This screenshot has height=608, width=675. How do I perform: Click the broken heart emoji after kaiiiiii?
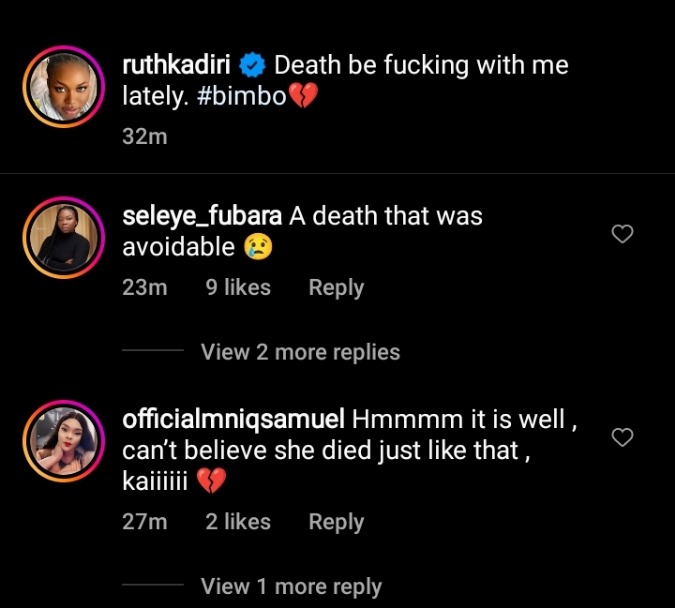[x=210, y=482]
